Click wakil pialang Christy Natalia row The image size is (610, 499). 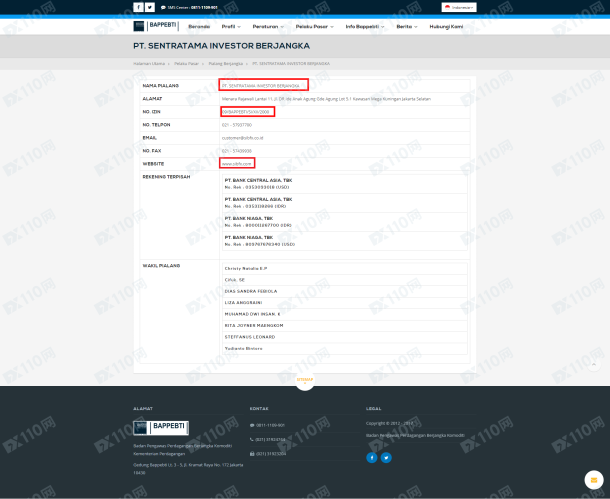(x=345, y=268)
